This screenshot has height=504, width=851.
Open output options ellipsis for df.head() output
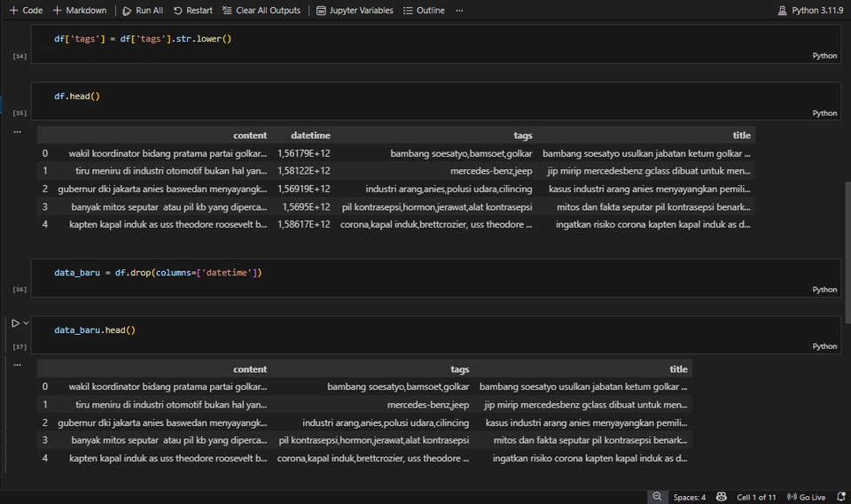(18, 132)
